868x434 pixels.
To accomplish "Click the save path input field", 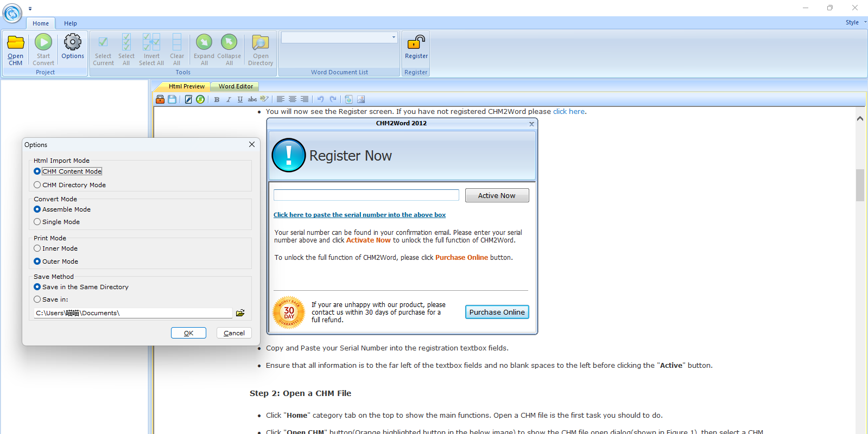I will pos(133,313).
